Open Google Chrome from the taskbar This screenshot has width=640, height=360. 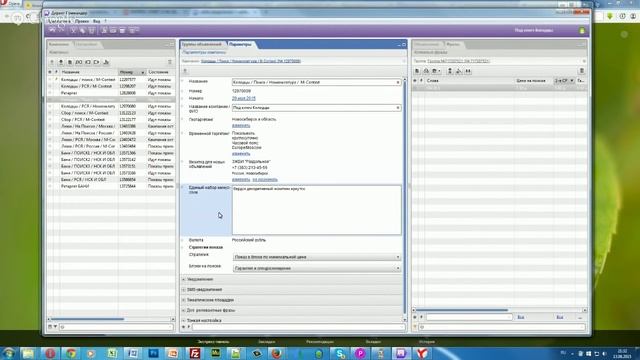click(x=71, y=353)
